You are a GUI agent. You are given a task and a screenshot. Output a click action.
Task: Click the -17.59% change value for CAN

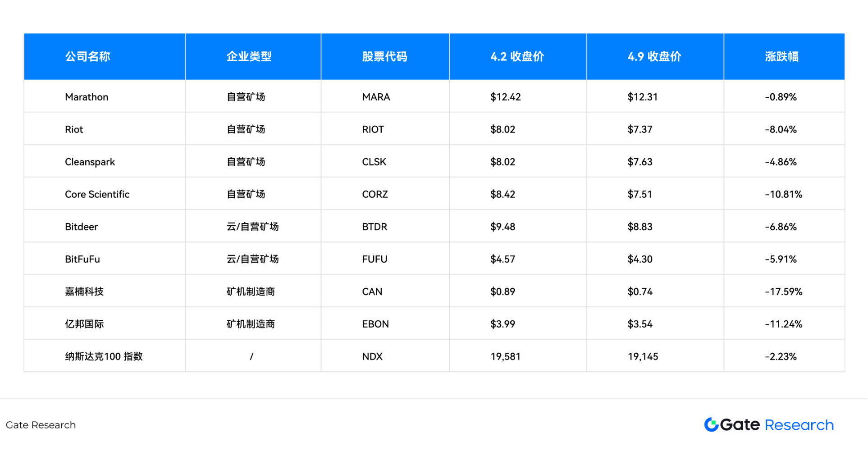(784, 292)
